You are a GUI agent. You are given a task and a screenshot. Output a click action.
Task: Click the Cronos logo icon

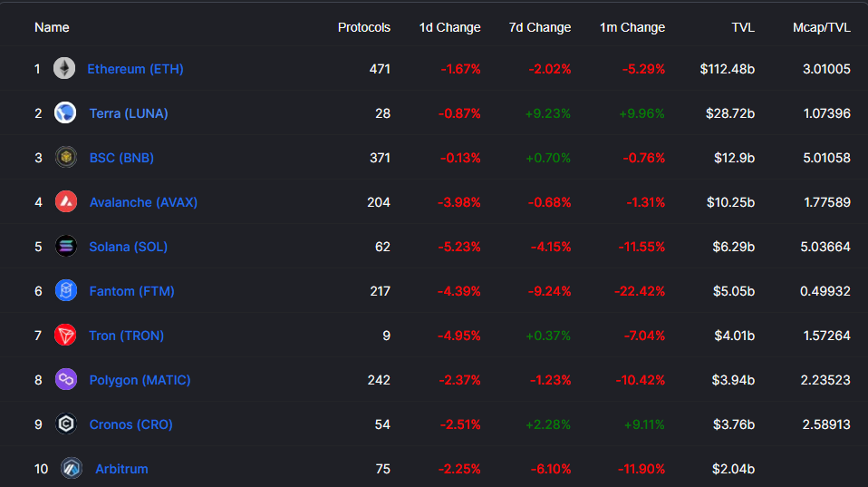[65, 424]
